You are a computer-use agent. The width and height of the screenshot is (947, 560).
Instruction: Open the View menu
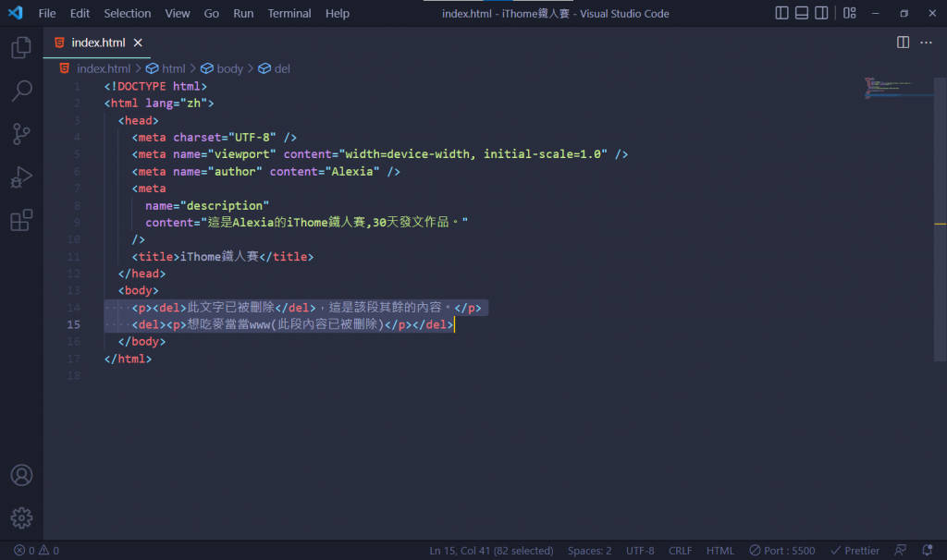tap(177, 13)
